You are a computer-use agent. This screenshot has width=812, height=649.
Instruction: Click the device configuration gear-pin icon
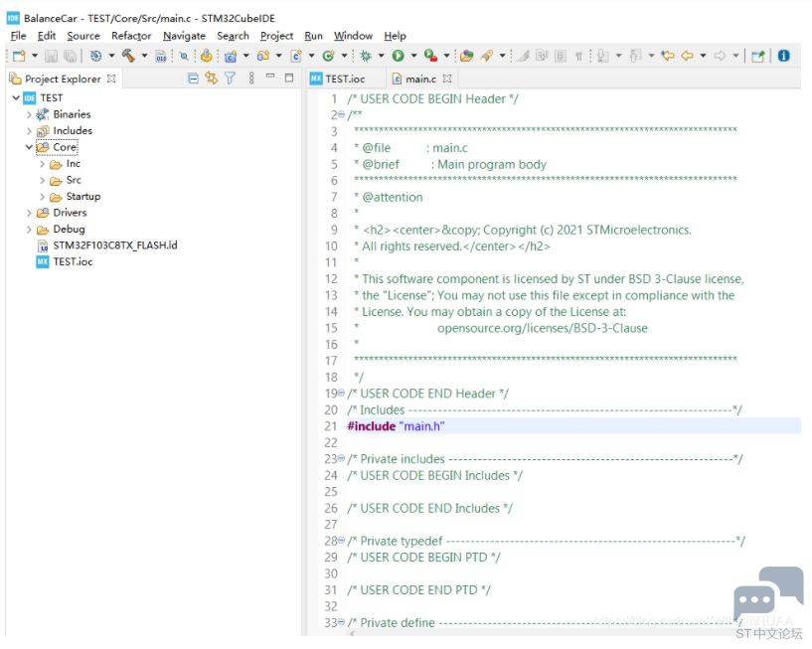pyautogui.click(x=207, y=56)
